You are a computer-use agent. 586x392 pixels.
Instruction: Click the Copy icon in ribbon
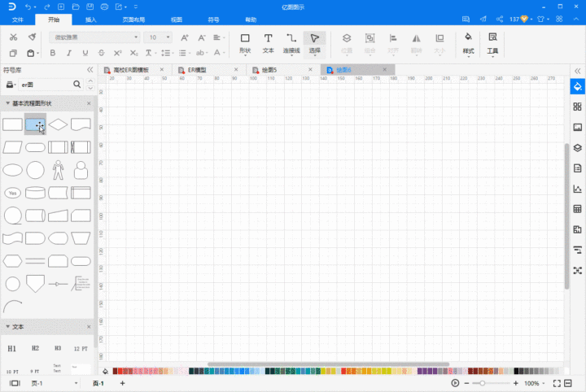coord(13,53)
